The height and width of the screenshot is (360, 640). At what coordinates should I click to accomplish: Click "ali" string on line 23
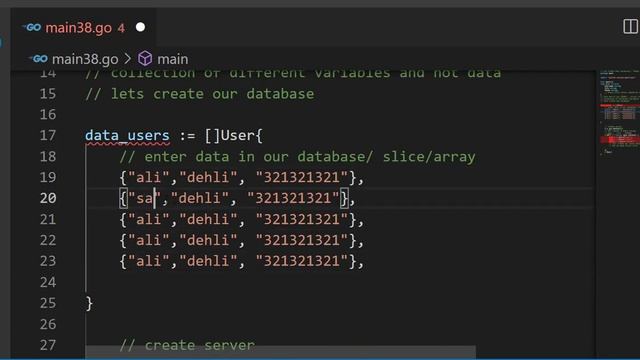coord(149,261)
